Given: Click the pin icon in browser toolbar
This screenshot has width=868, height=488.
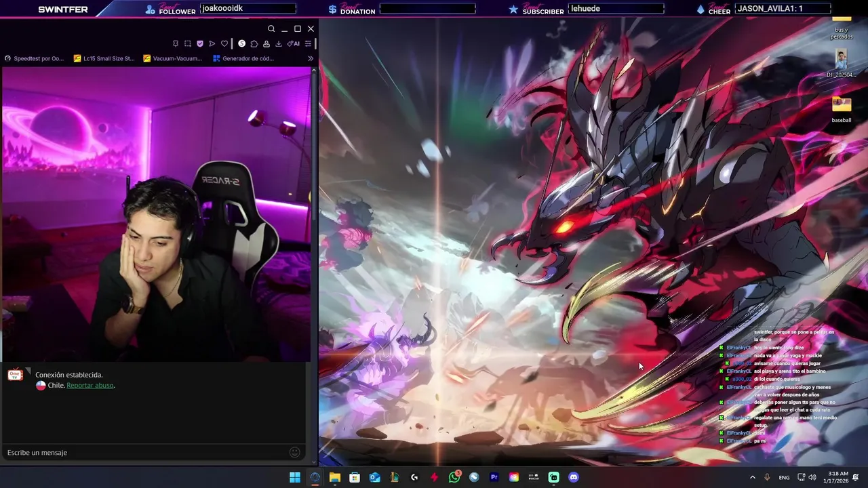Looking at the screenshot, I should pos(176,43).
